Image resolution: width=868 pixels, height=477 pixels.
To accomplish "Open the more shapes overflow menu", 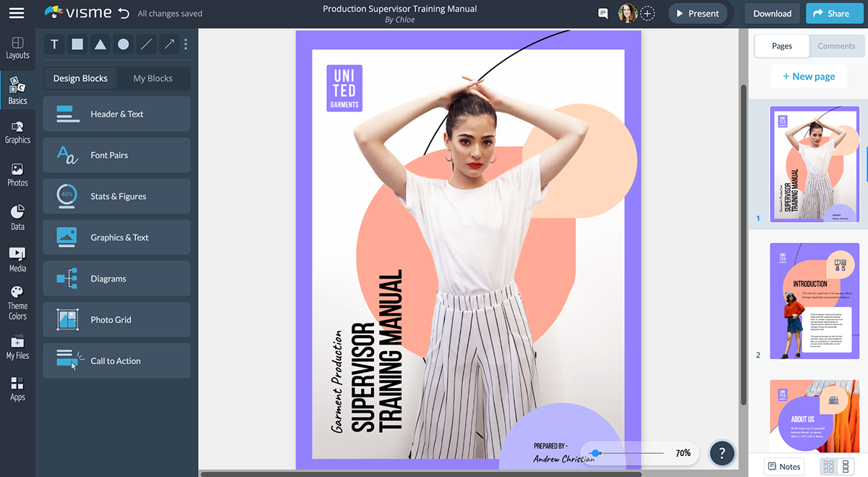I will coord(186,44).
